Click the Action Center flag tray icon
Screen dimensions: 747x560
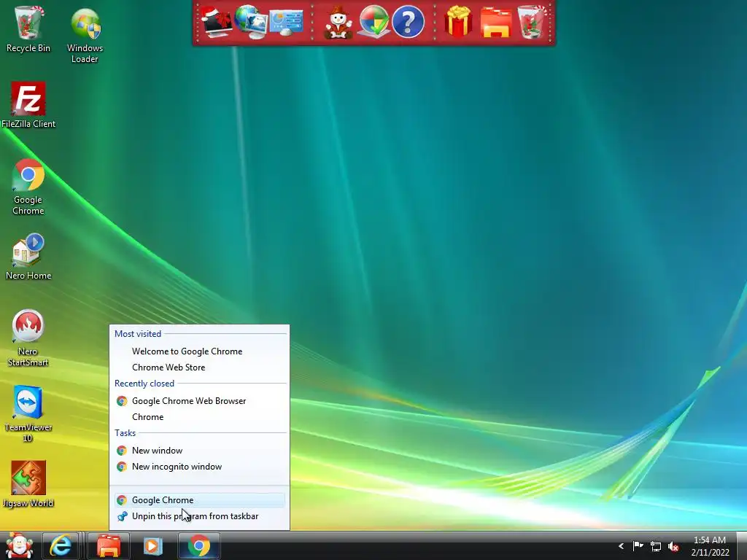click(x=638, y=545)
